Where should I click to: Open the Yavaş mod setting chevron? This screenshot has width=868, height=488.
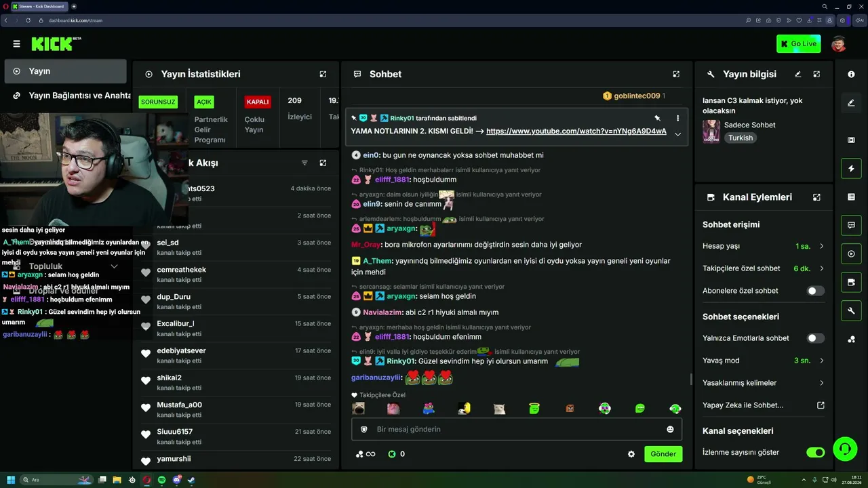pyautogui.click(x=822, y=361)
